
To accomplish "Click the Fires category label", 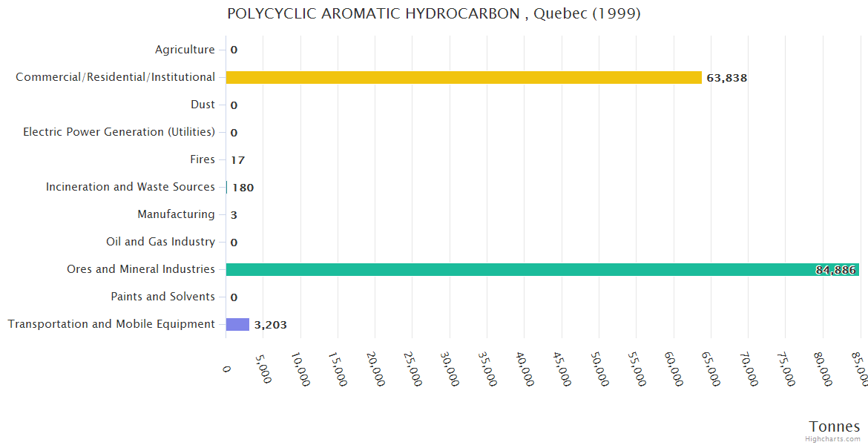I will (203, 159).
